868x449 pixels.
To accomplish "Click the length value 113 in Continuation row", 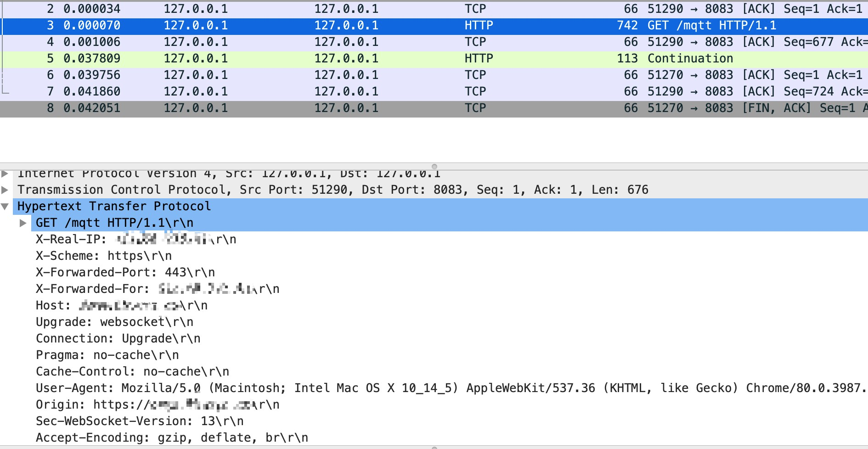I will (627, 59).
